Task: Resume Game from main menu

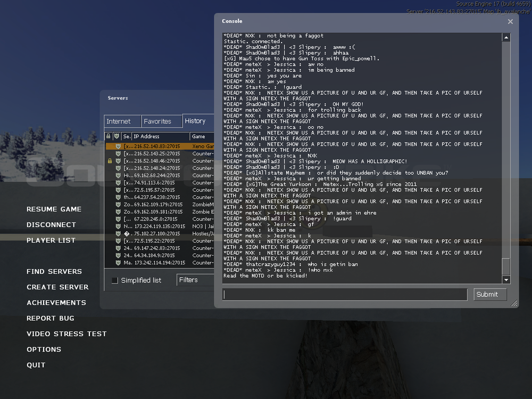Action: coord(54,209)
